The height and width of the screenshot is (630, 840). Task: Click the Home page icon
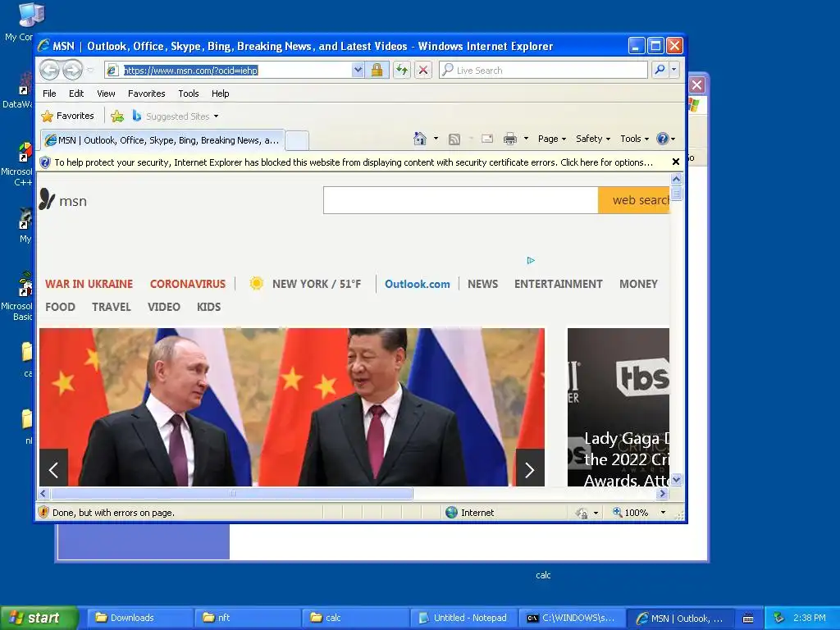[420, 139]
